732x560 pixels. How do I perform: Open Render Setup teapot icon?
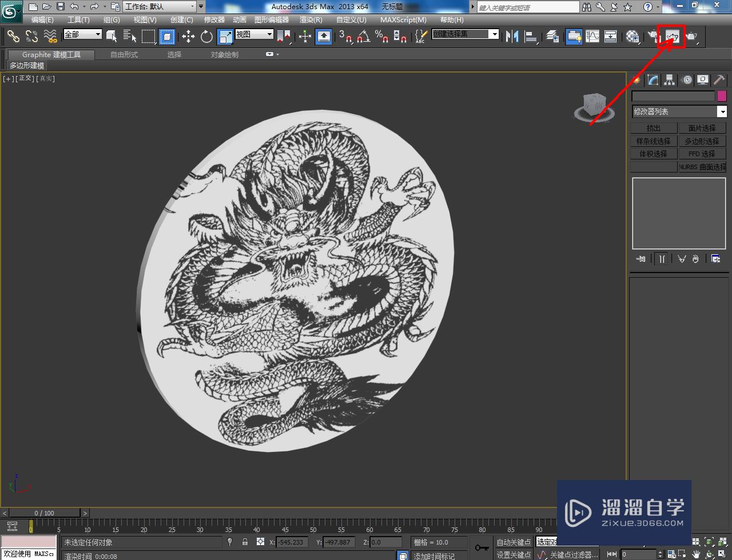click(x=654, y=37)
